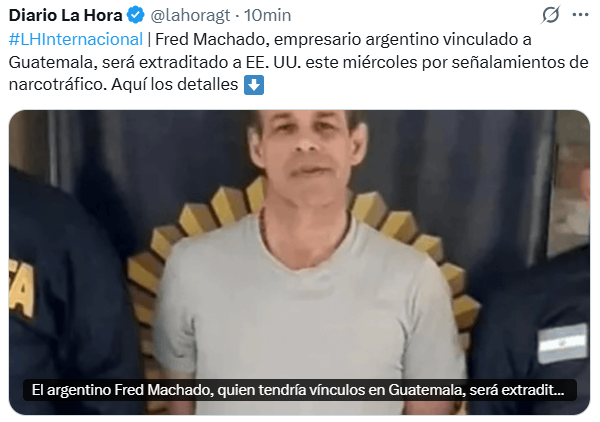The height and width of the screenshot is (422, 600).
Task: Open the Grok explain-this-post icon
Action: pos(551,15)
